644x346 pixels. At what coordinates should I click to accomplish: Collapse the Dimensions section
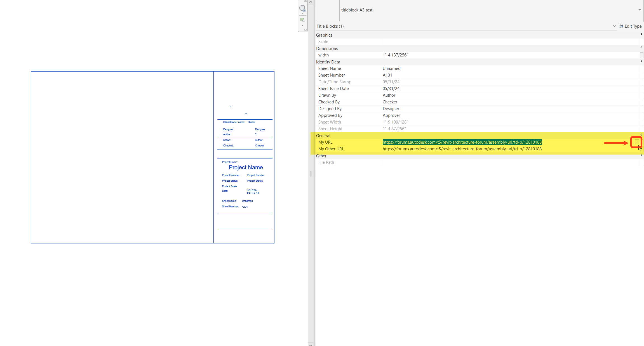coord(641,48)
